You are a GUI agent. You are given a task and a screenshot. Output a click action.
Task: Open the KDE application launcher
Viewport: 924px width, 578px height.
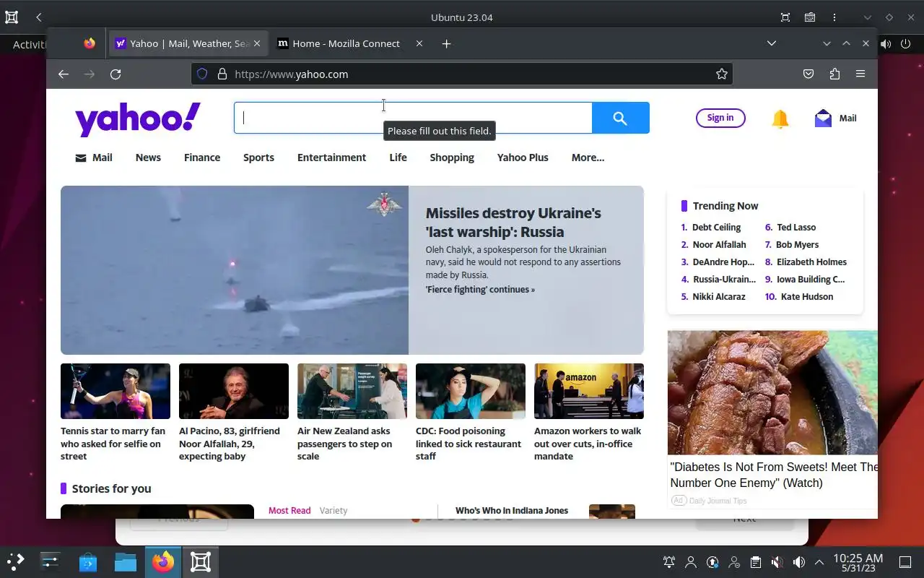[16, 561]
